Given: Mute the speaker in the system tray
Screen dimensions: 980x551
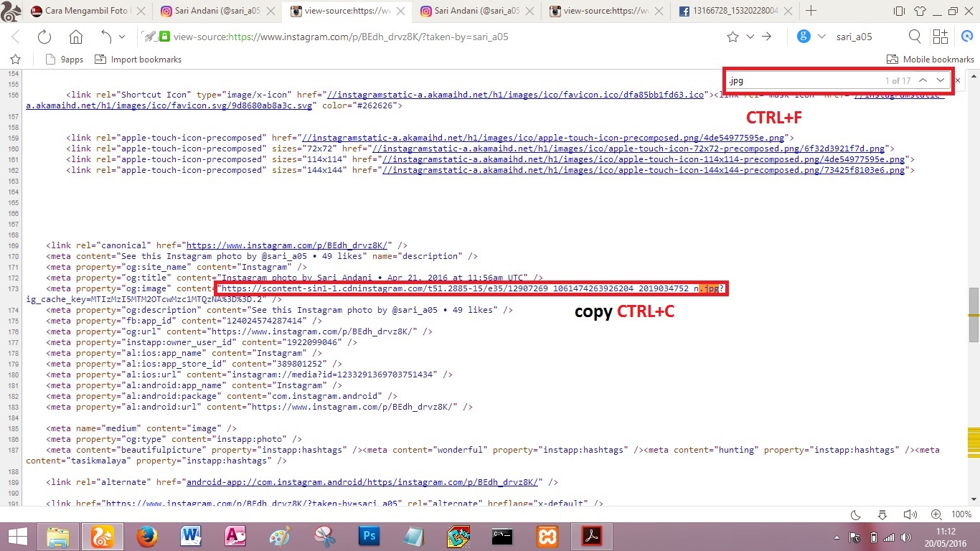Looking at the screenshot, I should click(910, 514).
